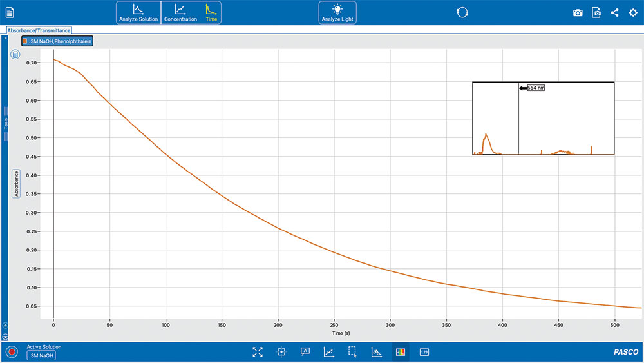Click the orange color swatch in legend

tap(25, 41)
